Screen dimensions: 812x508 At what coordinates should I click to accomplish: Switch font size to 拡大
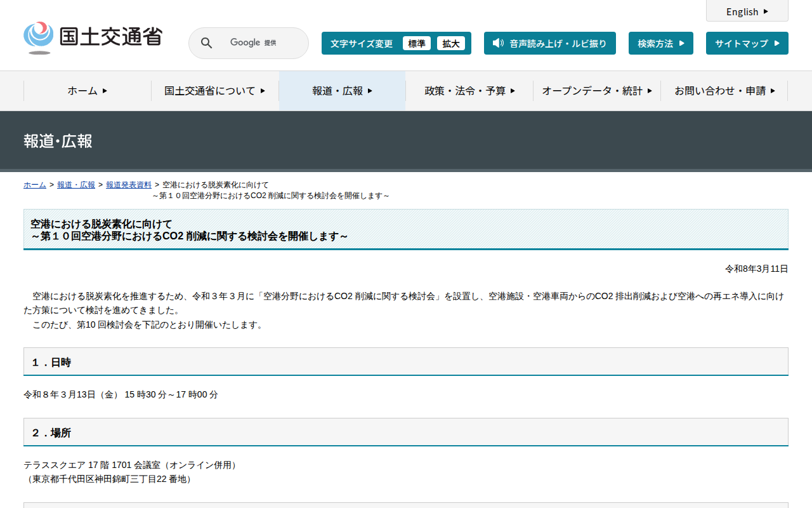(451, 43)
